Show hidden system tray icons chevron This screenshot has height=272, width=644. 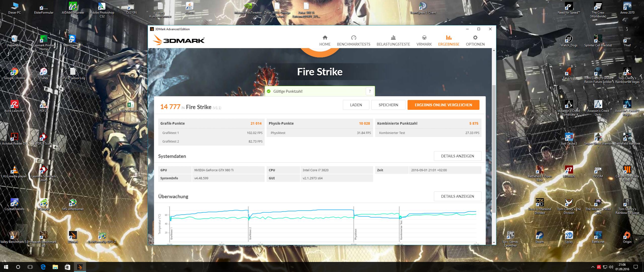[592, 267]
